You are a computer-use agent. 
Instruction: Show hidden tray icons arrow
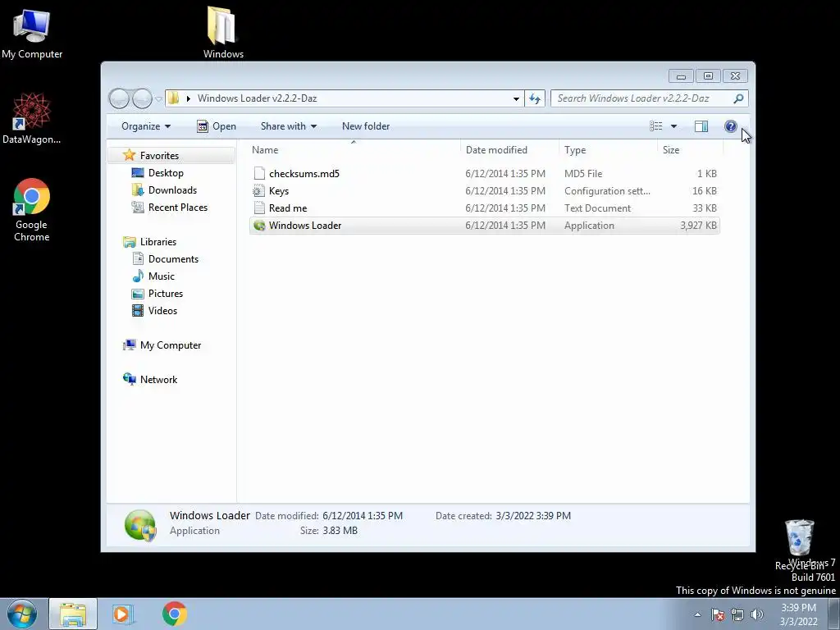click(x=697, y=614)
